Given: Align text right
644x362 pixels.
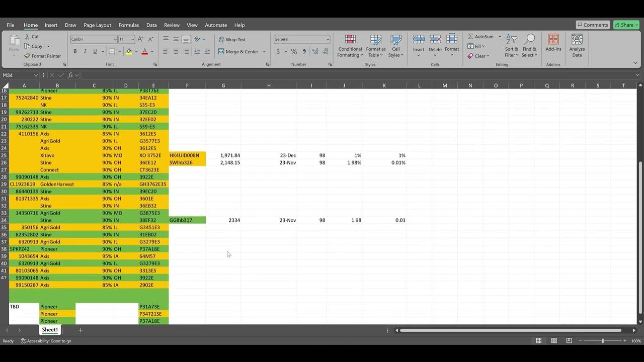Looking at the screenshot, I should click(186, 51).
